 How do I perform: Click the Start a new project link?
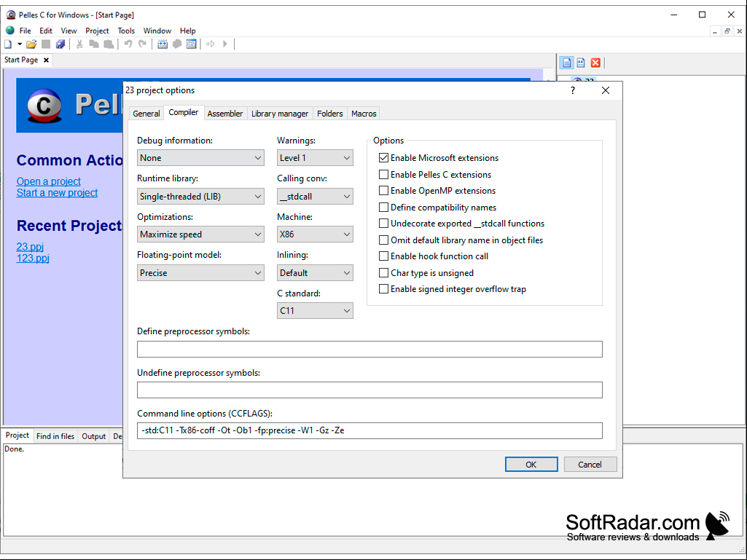57,193
